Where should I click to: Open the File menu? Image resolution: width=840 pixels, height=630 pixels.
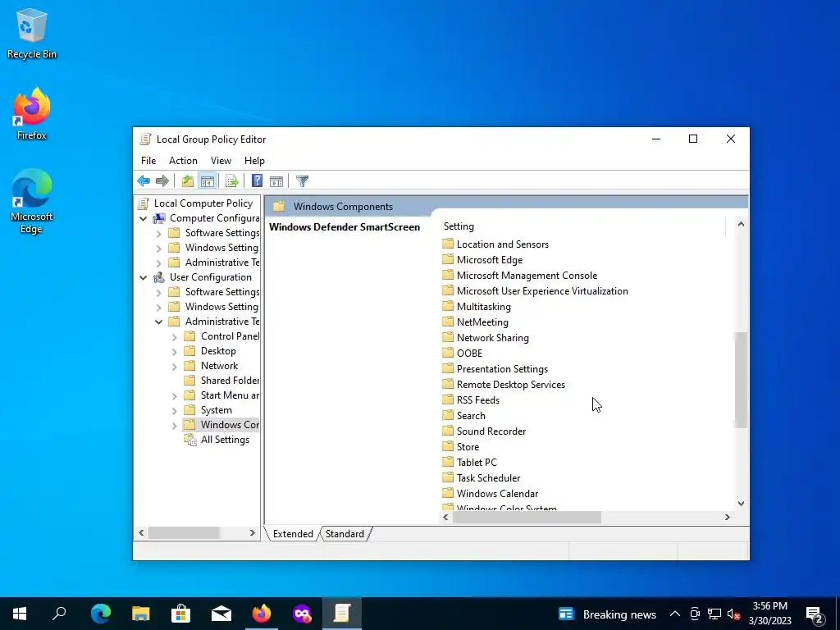point(148,161)
